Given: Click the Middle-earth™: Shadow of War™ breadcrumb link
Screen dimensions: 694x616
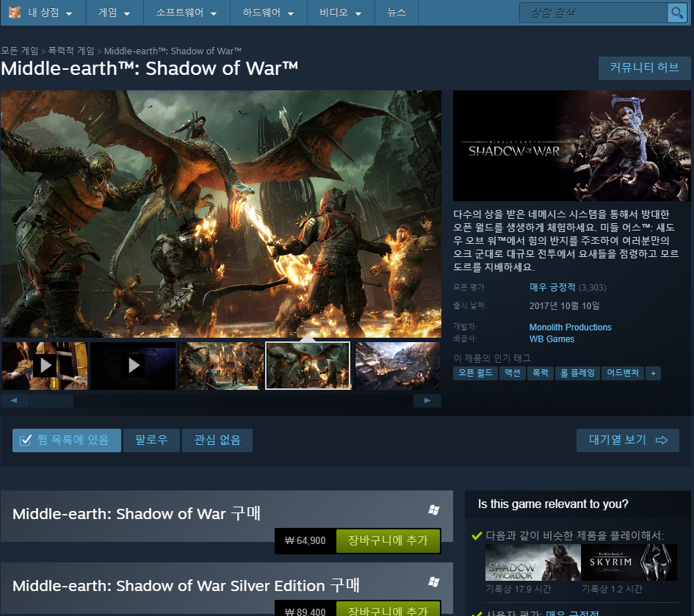Looking at the screenshot, I should 173,51.
